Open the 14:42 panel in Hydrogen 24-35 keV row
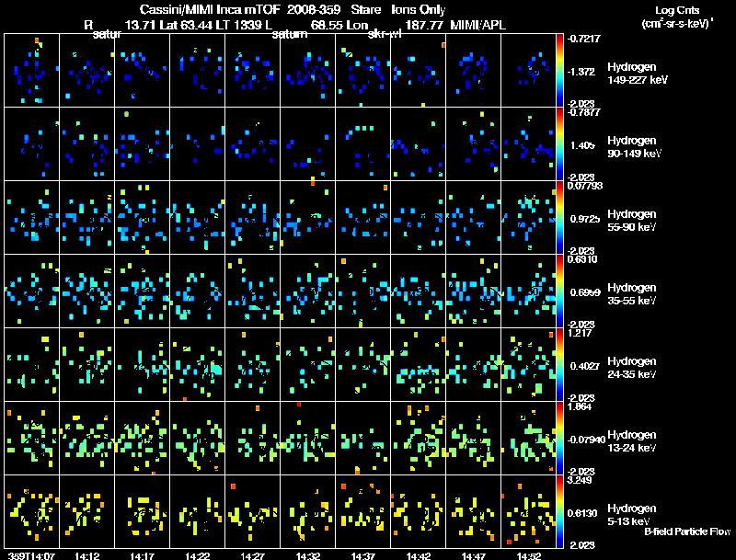736x560 pixels. click(419, 365)
